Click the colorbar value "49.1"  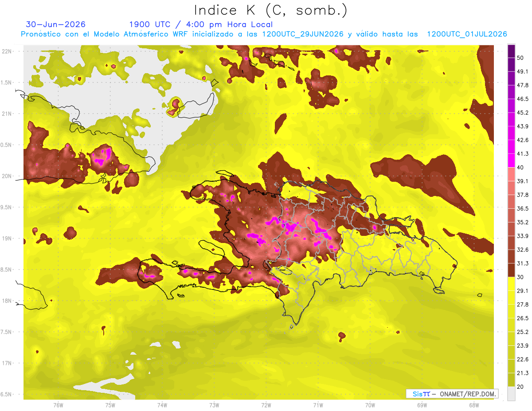pyautogui.click(x=523, y=71)
